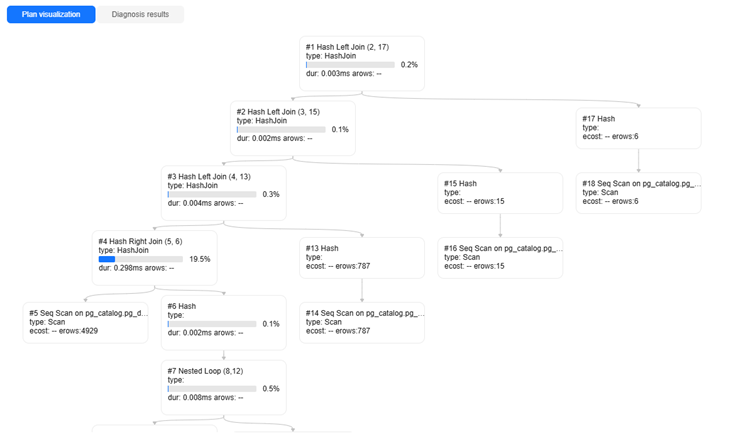Click the 0.3% duration bar in node #3
Screen dimensions: 753x441
(x=212, y=195)
